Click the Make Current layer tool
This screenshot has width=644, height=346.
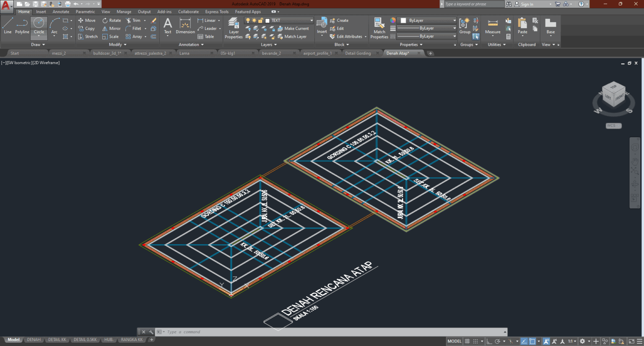coord(294,28)
